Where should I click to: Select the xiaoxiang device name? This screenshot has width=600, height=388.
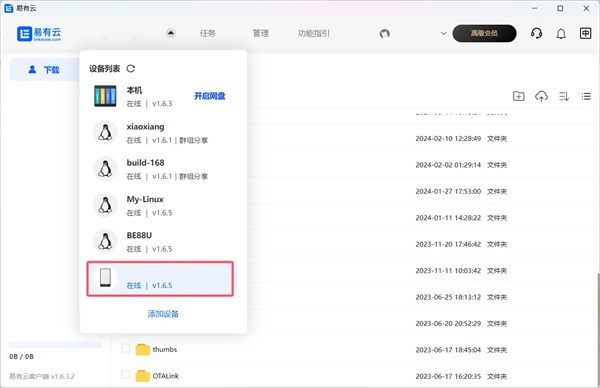[x=145, y=127]
